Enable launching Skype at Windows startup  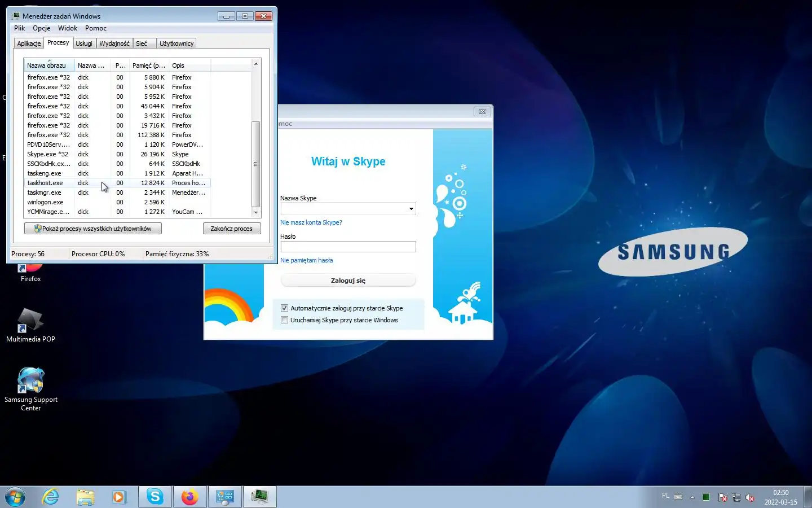pos(284,320)
